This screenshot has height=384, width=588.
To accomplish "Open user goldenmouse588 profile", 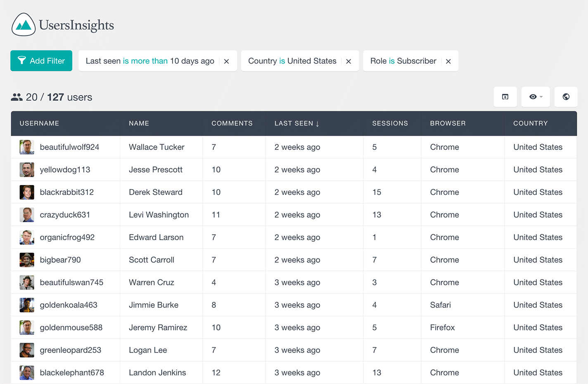I will pyautogui.click(x=71, y=327).
